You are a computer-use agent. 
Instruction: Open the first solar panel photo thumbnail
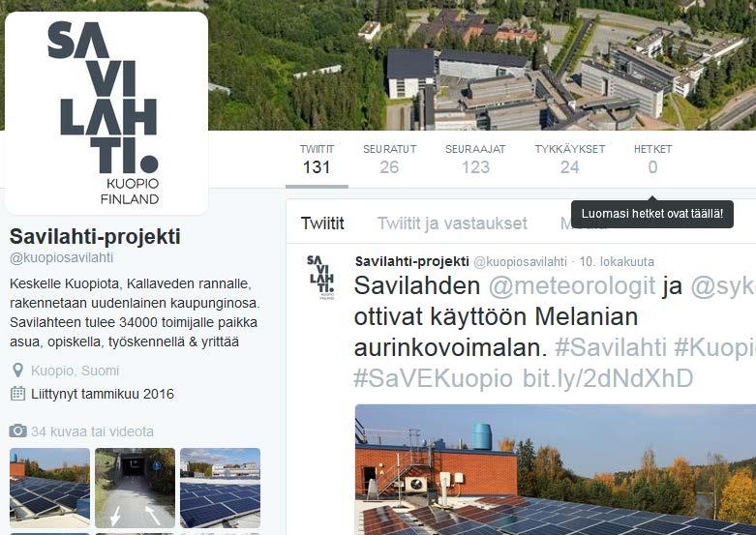tap(49, 488)
